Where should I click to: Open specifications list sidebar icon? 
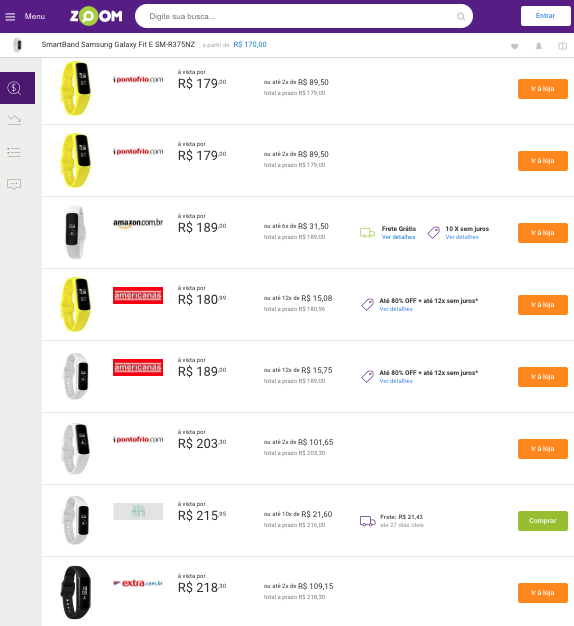click(14, 152)
